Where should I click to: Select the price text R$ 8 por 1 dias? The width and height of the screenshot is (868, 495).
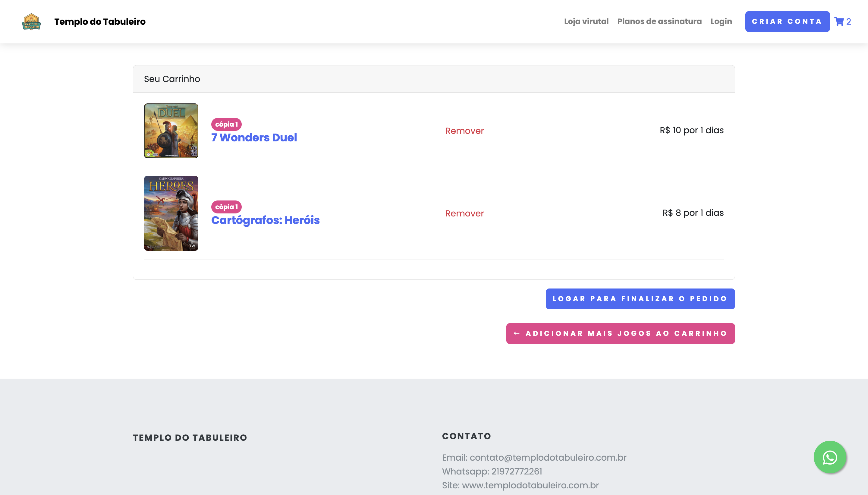(693, 213)
